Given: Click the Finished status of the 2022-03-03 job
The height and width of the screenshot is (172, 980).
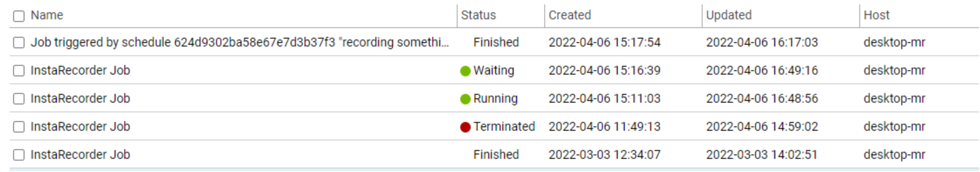Looking at the screenshot, I should [x=496, y=155].
